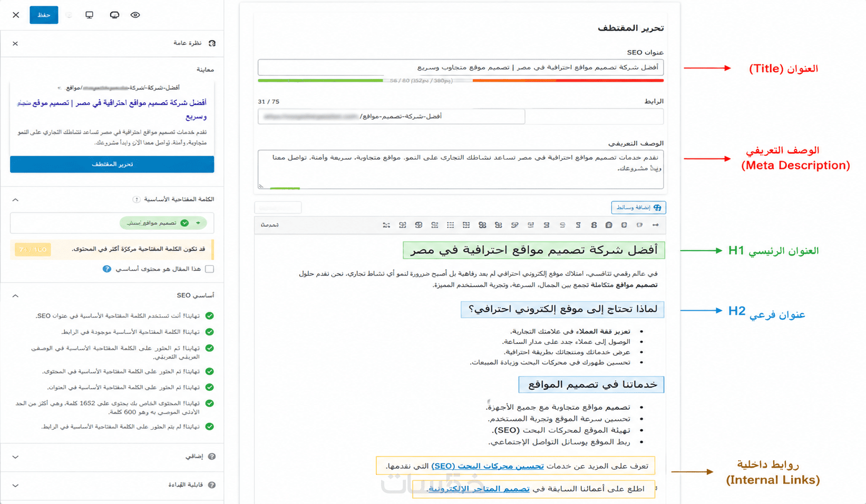Click green check for موجودة في الرابط row
This screenshot has height=504, width=866.
click(x=210, y=332)
